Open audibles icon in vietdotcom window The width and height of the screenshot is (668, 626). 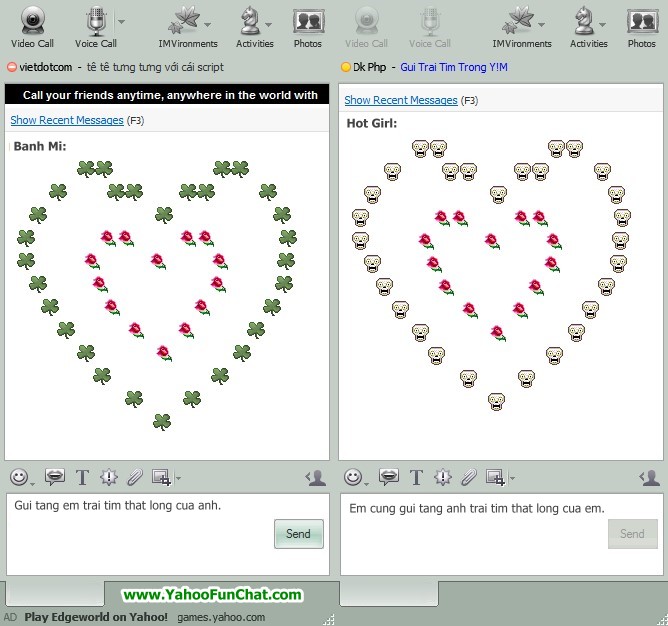[x=55, y=477]
